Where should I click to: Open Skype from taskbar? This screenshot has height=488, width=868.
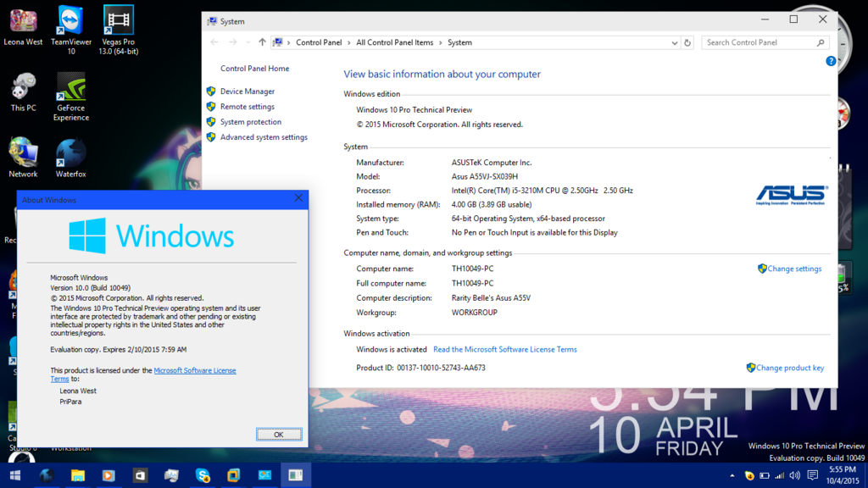click(203, 475)
